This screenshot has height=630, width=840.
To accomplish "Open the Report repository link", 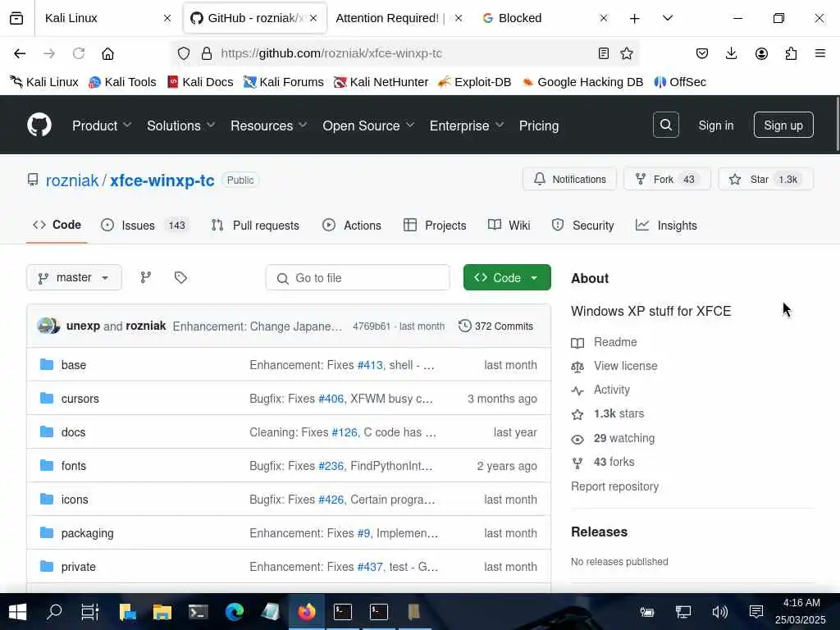I will (x=614, y=486).
